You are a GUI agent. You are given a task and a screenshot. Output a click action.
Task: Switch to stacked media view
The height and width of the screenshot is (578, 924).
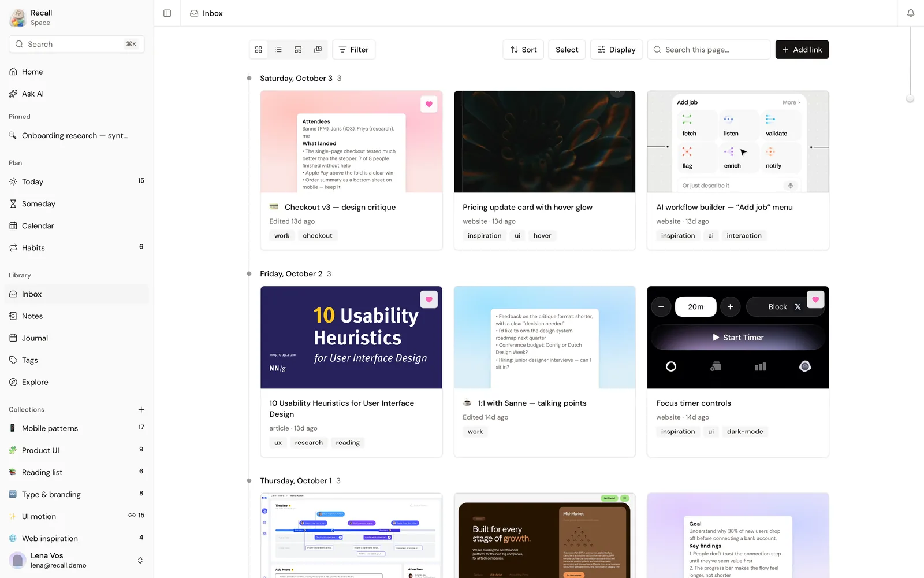(318, 50)
